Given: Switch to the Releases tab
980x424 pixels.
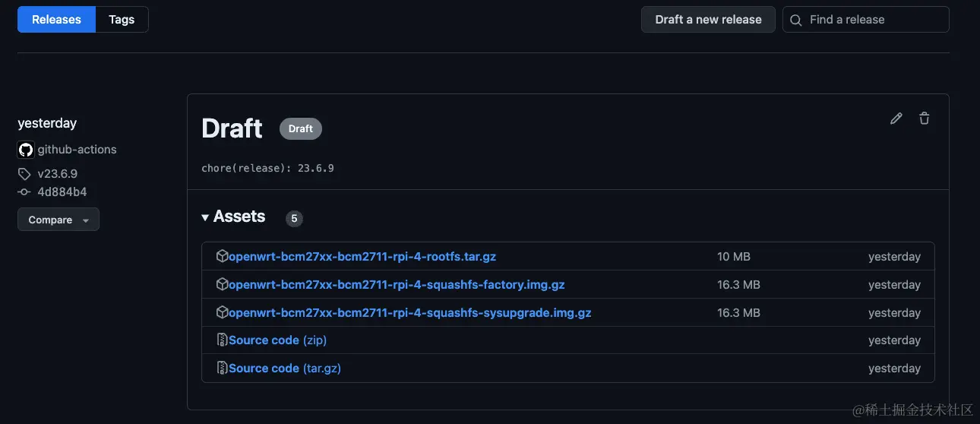Looking at the screenshot, I should [x=56, y=20].
